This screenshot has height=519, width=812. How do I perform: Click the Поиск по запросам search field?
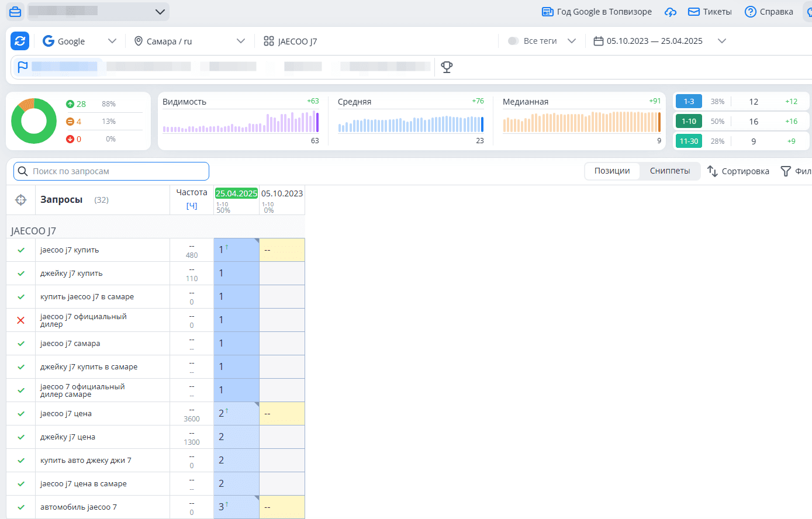111,171
